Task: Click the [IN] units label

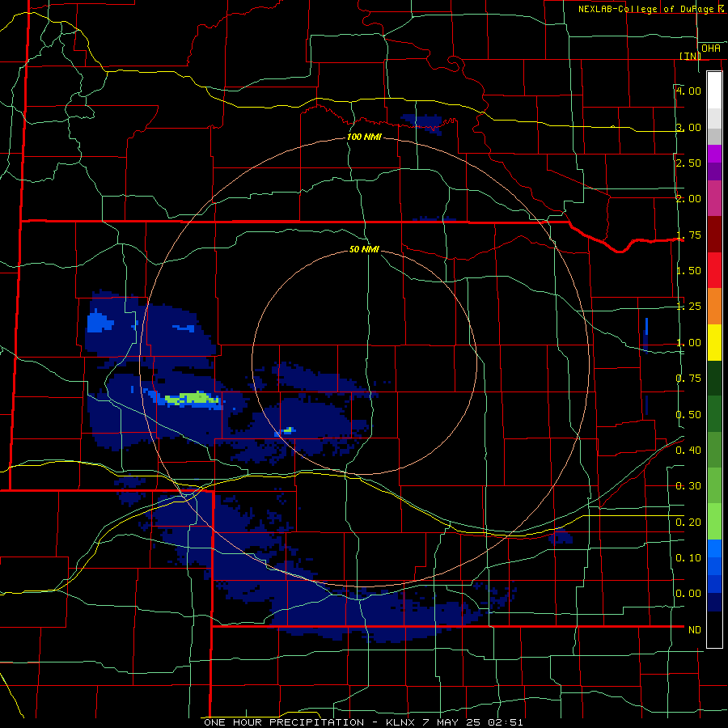Action: coord(690,56)
